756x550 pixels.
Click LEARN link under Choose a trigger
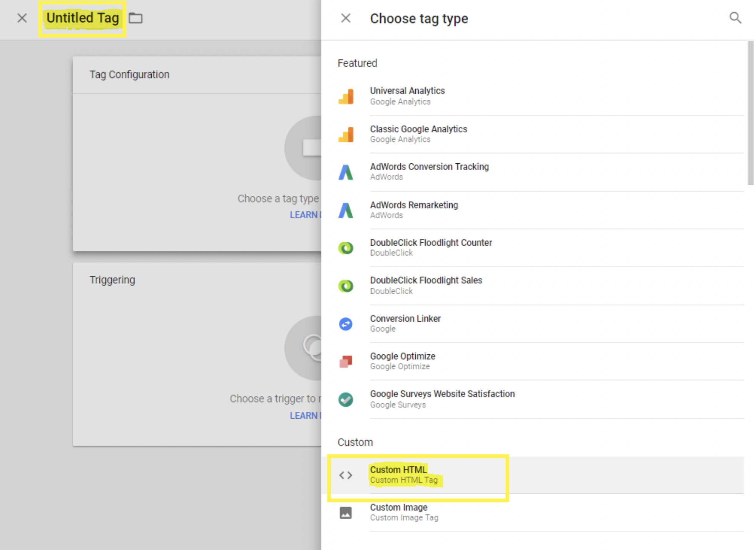[305, 416]
